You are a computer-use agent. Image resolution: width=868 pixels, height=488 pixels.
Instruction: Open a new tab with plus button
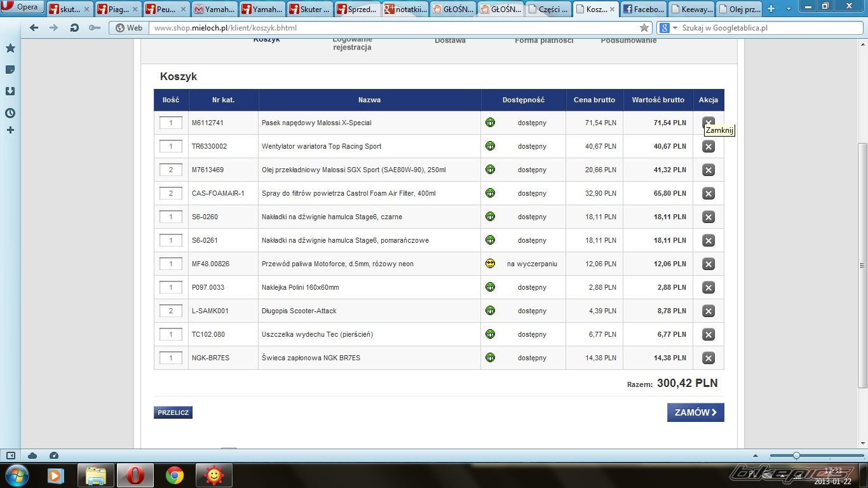[771, 9]
